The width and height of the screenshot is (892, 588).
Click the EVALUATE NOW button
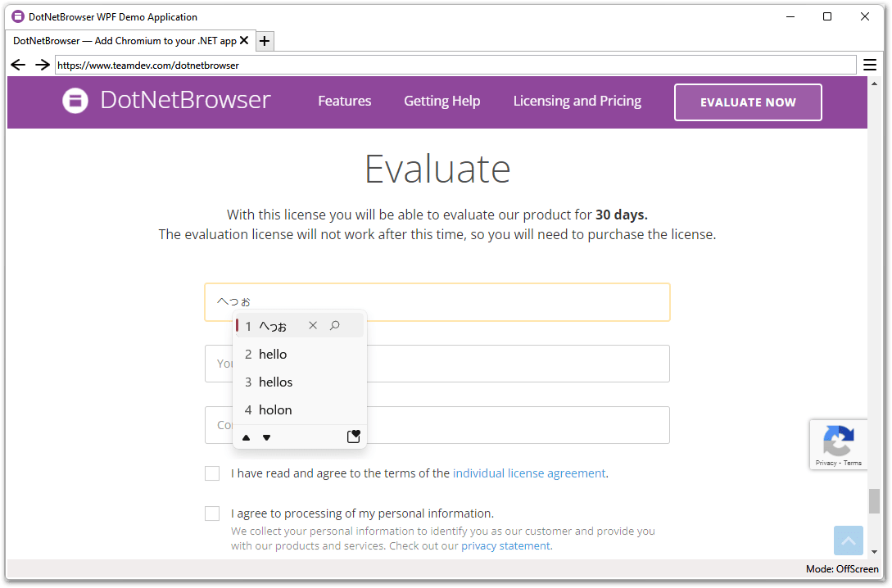pyautogui.click(x=748, y=102)
